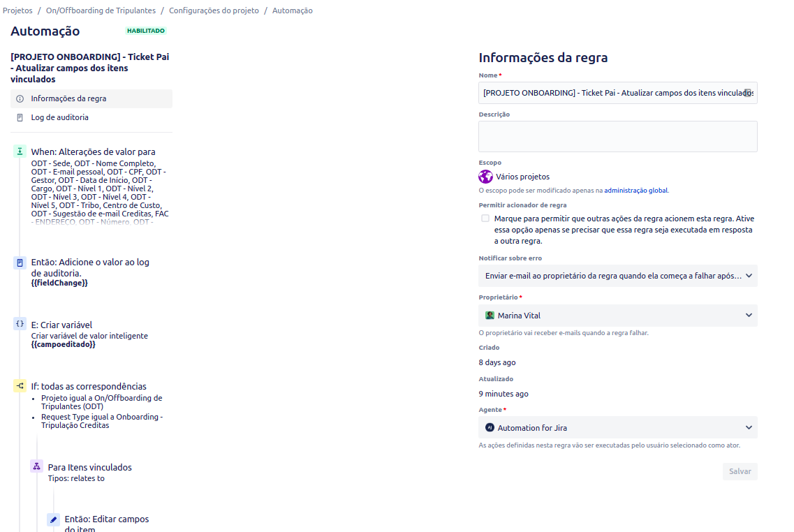Image resolution: width=794 pixels, height=532 pixels.
Task: Click the Tipos: relates to text
Action: click(x=76, y=478)
